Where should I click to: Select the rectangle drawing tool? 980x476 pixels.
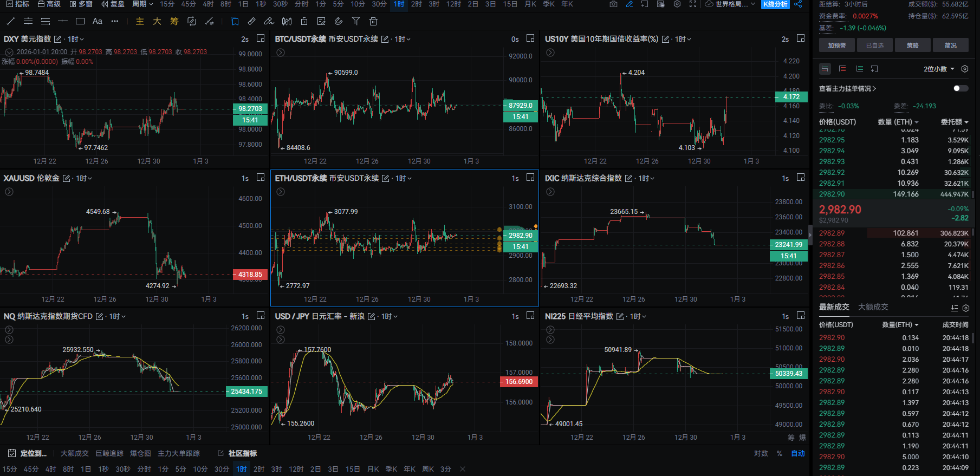click(x=80, y=21)
